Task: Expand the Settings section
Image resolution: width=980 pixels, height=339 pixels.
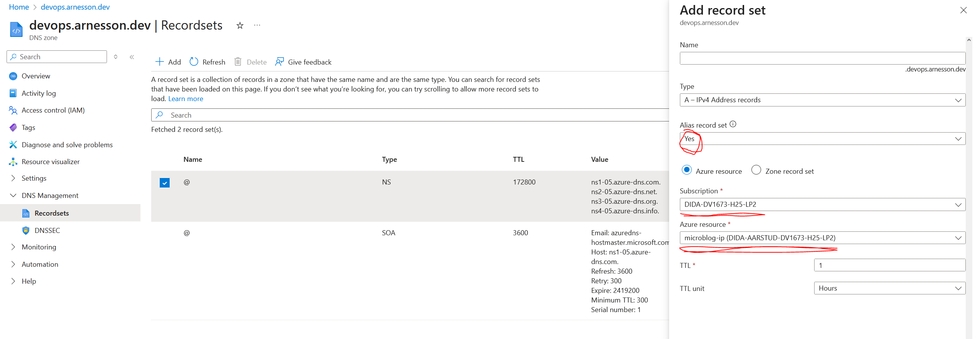Action: pyautogui.click(x=34, y=178)
